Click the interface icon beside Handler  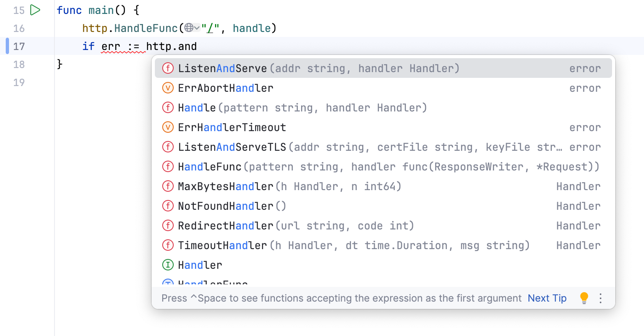coord(168,265)
